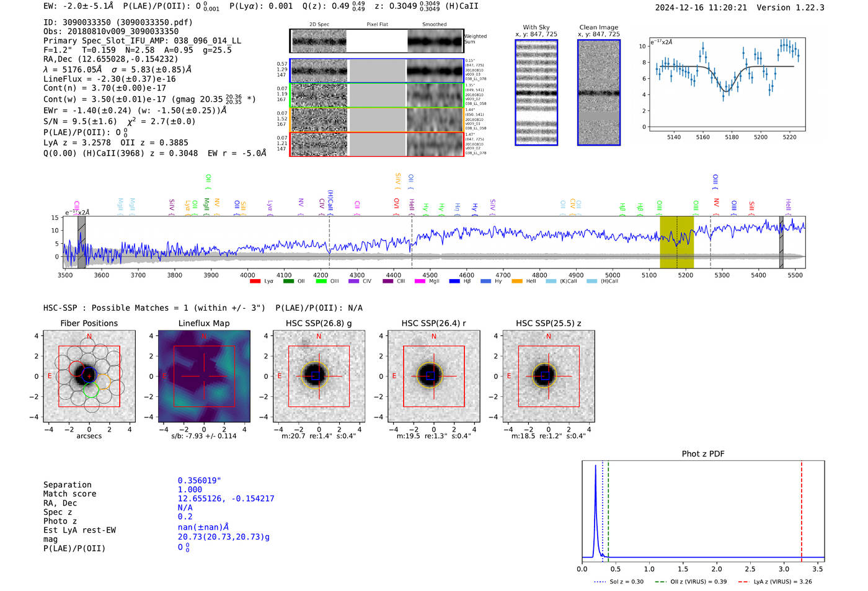Click the HSC SSP(25.5) z cutout
The height and width of the screenshot is (591, 868).
pyautogui.click(x=548, y=376)
